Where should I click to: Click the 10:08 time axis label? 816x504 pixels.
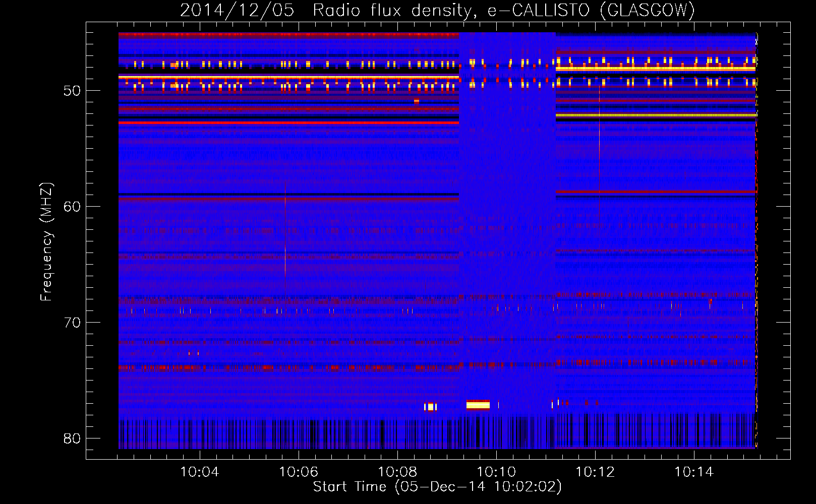[x=397, y=472]
